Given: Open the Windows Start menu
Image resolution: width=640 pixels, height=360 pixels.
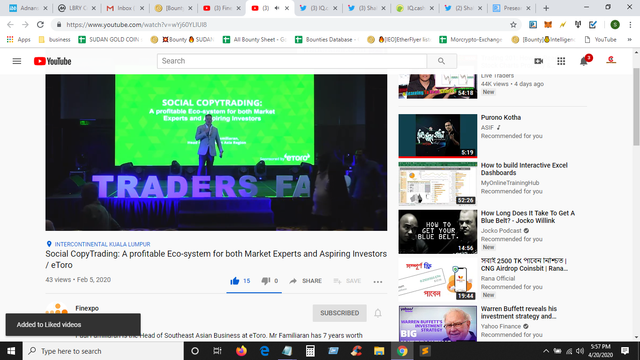Looking at the screenshot, I should pyautogui.click(x=11, y=351).
